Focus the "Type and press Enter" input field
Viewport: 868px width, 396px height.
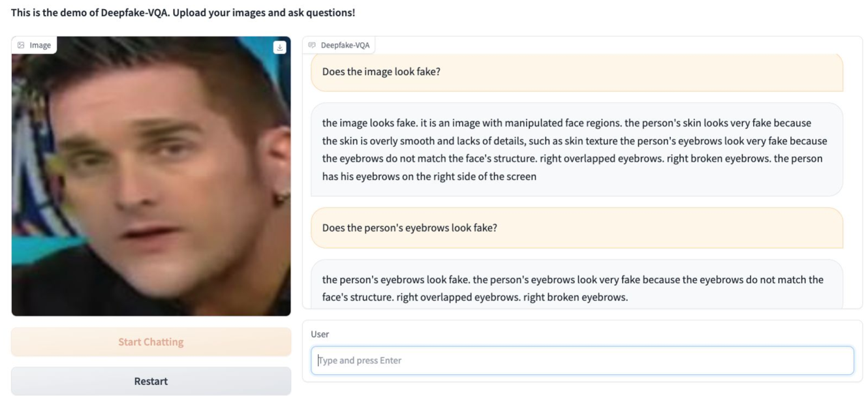point(581,360)
